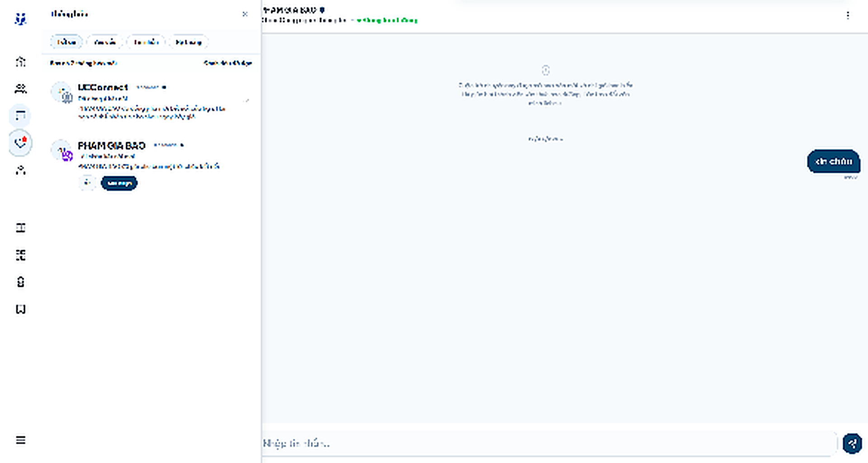The height and width of the screenshot is (463, 868).
Task: Open the three-dot menu in chat header
Action: click(848, 15)
